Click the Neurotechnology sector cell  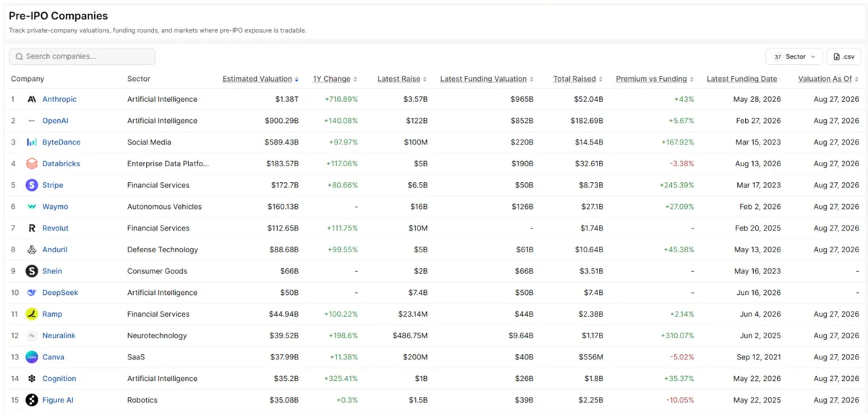pyautogui.click(x=157, y=335)
